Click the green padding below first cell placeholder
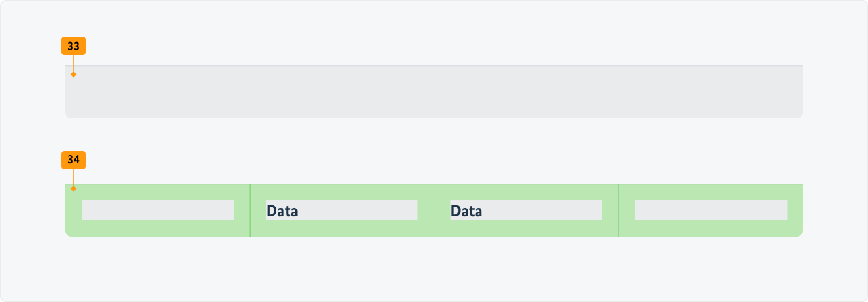868x302 pixels. click(157, 229)
